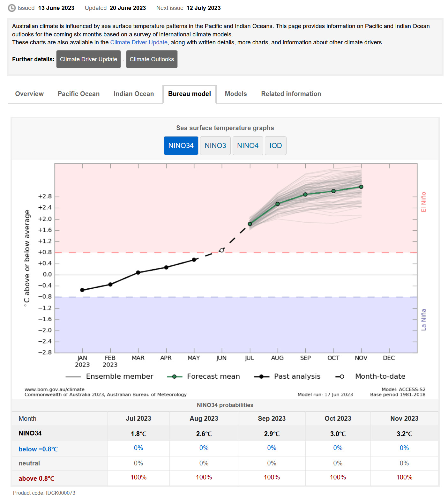
Task: Click the Sea surface temperature graphs heading
Action: click(225, 128)
